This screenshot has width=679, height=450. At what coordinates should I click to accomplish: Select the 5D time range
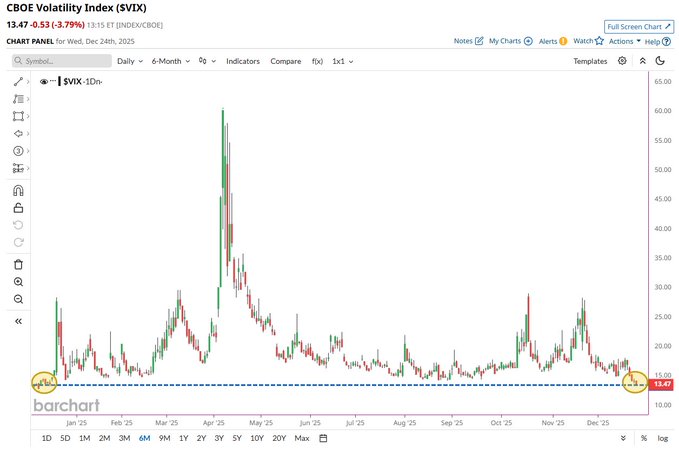[x=65, y=438]
